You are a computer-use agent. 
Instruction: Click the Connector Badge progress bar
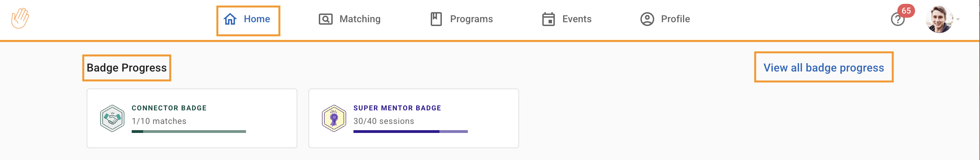[189, 132]
